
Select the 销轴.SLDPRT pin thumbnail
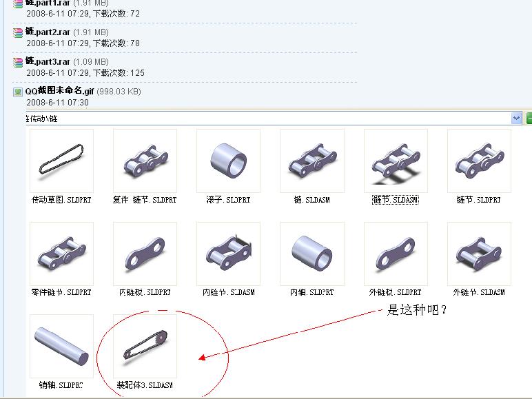(x=61, y=346)
